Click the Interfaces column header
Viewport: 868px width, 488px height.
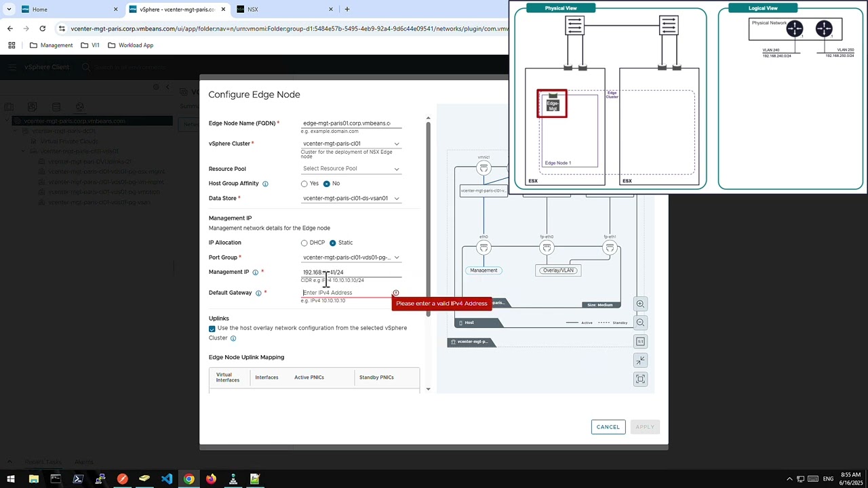click(x=267, y=378)
